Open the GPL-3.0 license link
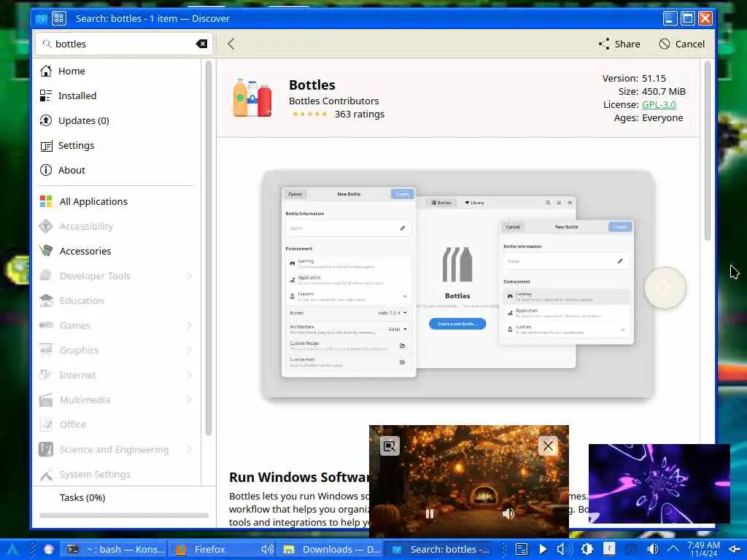The image size is (747, 560). pyautogui.click(x=659, y=104)
